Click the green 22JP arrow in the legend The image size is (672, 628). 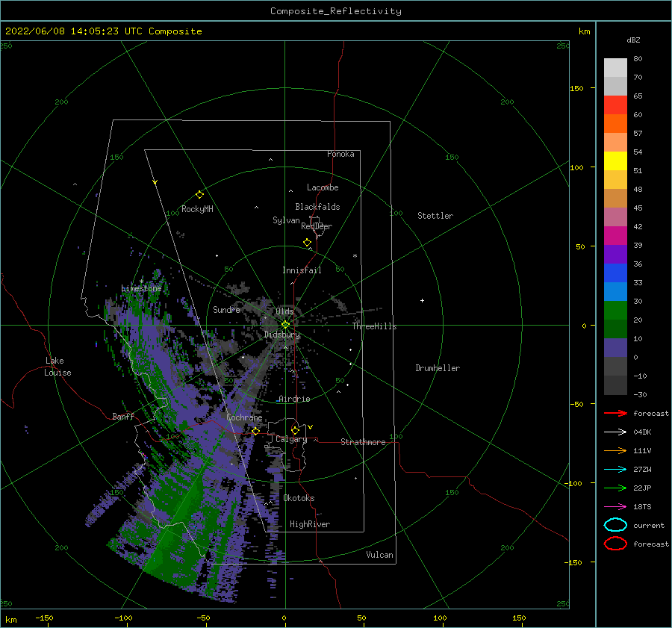615,488
